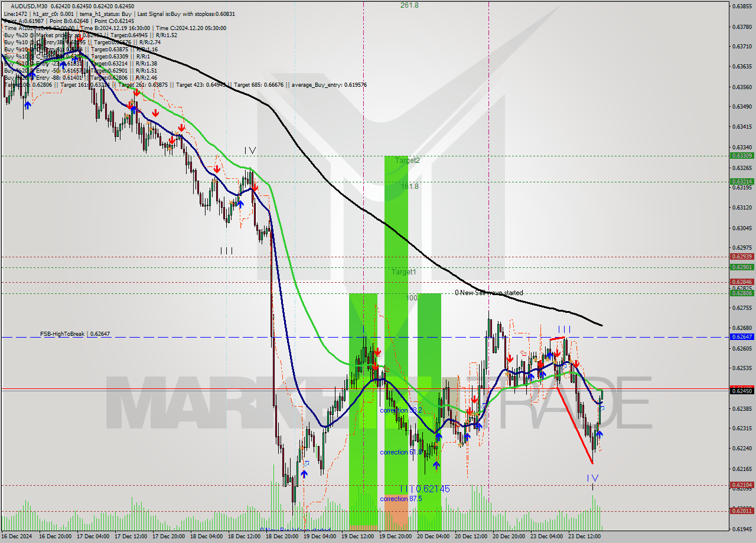This screenshot has height=543, width=756.
Task: Click the 0.63490 price axis label
Action: tap(742, 107)
